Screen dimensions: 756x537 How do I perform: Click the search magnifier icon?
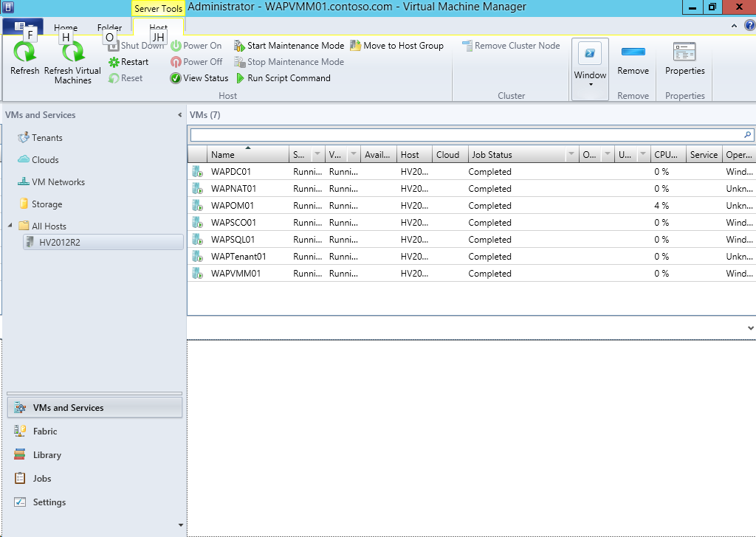click(747, 135)
